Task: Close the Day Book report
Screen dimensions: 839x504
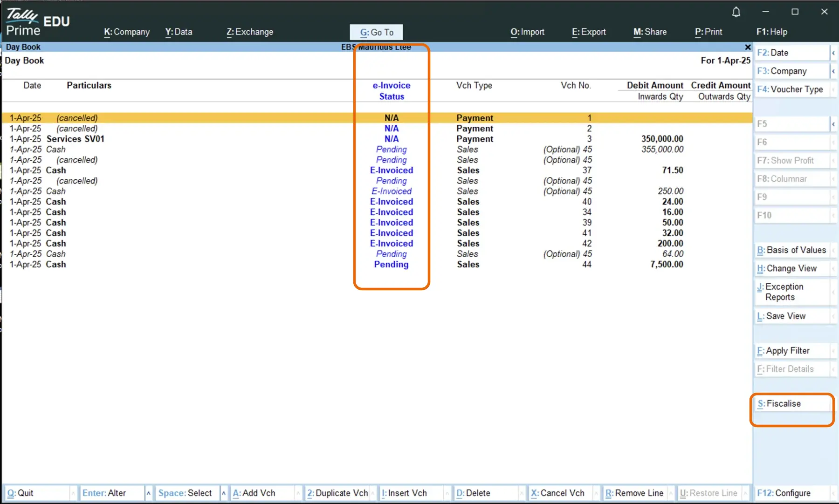Action: [748, 47]
